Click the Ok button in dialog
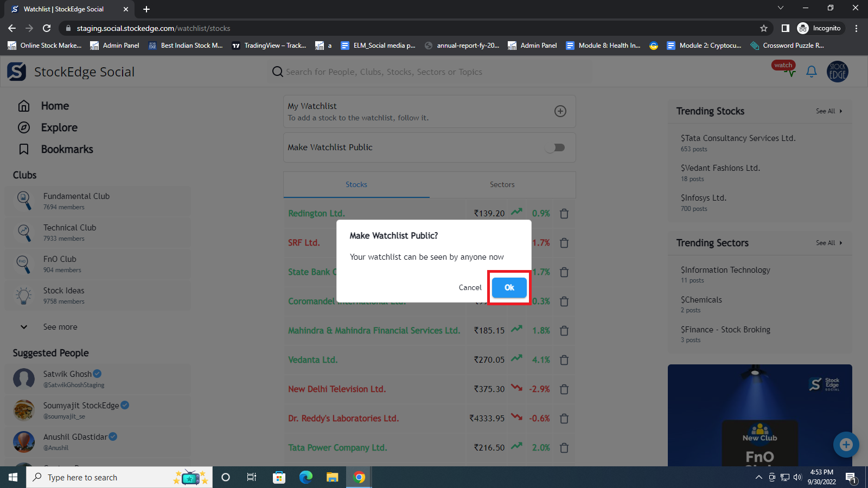 tap(509, 287)
